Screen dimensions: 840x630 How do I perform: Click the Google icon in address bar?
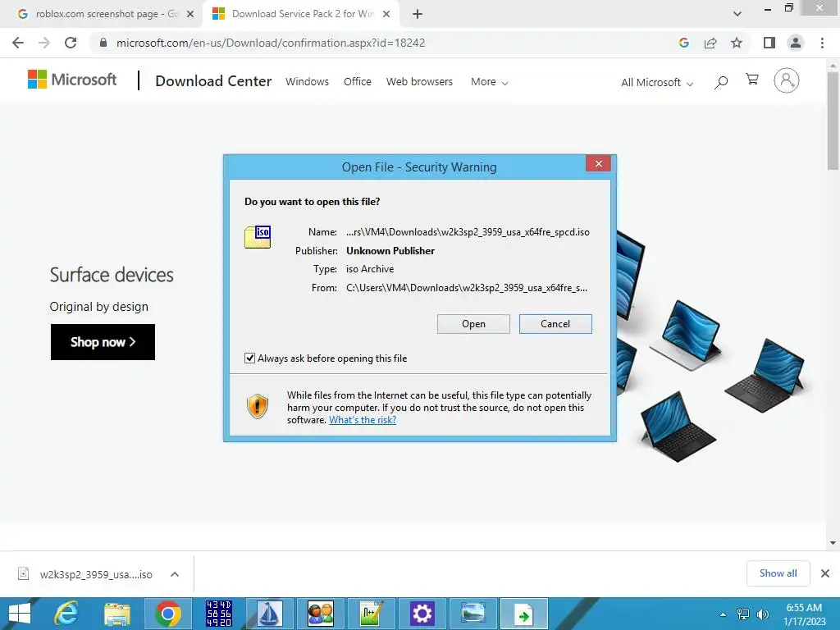click(x=683, y=43)
